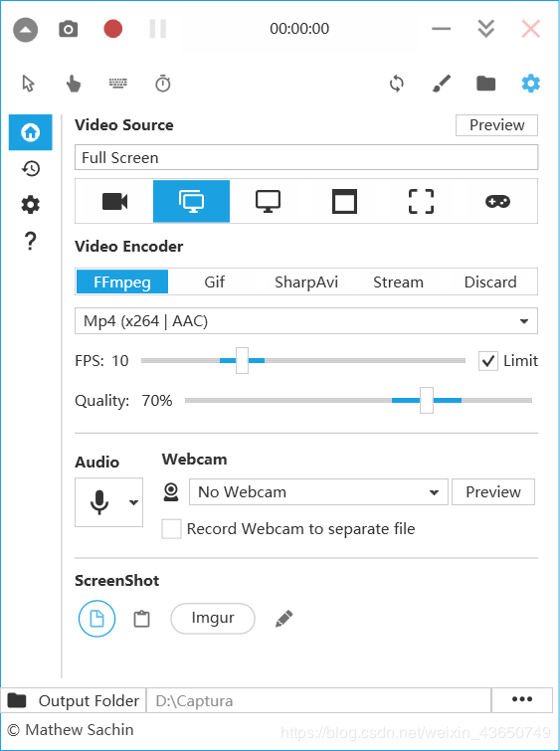Select the game capture gamepad source icon
This screenshot has height=751, width=560.
(497, 201)
